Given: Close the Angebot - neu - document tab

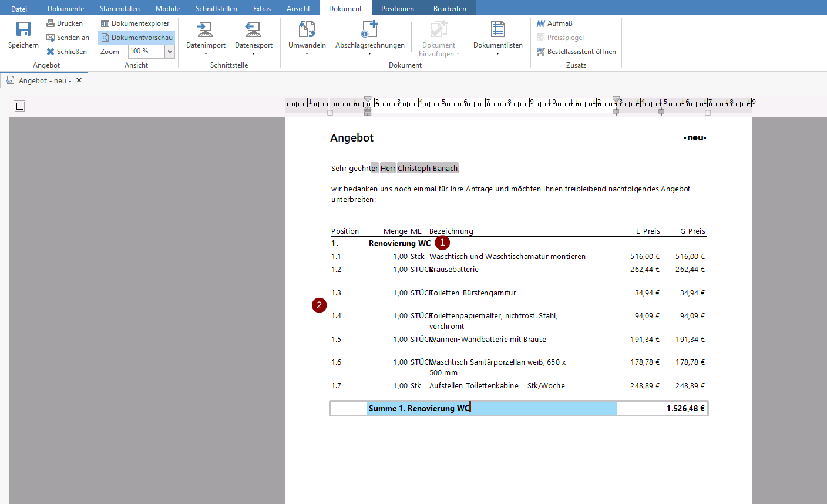Looking at the screenshot, I should tap(79, 80).
